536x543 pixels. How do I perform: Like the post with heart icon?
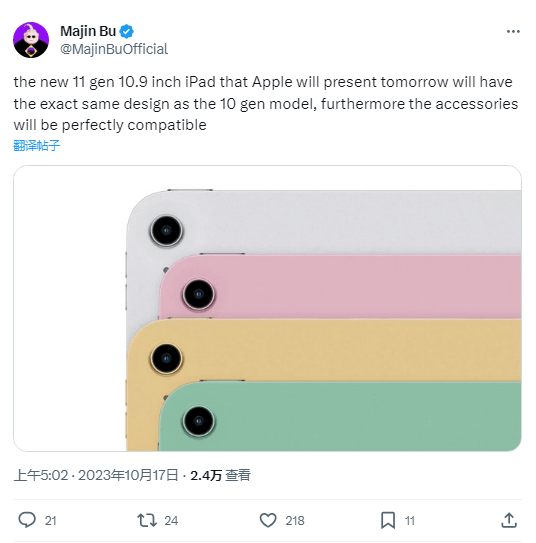pos(268,520)
